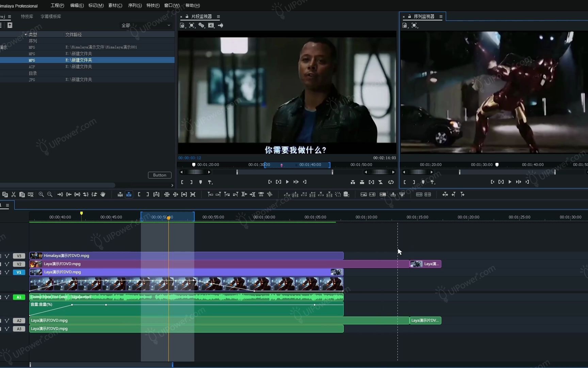
Task: Click the Paste clipboard icon in timeline toolbar
Action: [22, 194]
